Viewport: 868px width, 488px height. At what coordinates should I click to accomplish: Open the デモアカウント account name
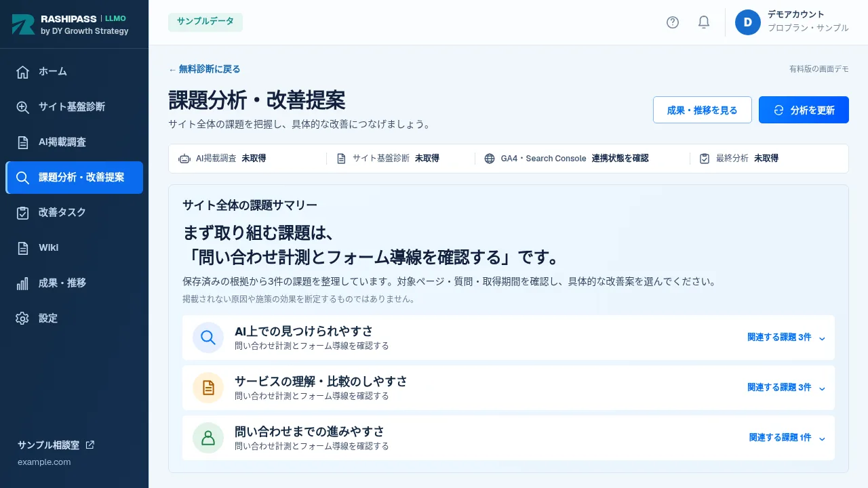pyautogui.click(x=796, y=14)
